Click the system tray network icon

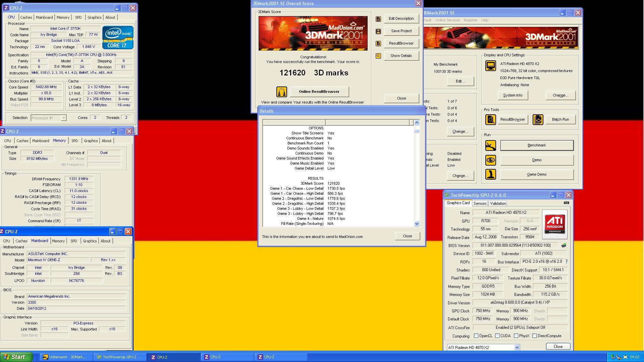click(x=619, y=357)
